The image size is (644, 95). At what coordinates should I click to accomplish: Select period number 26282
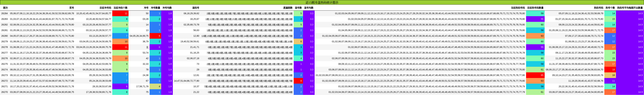(x=4, y=25)
